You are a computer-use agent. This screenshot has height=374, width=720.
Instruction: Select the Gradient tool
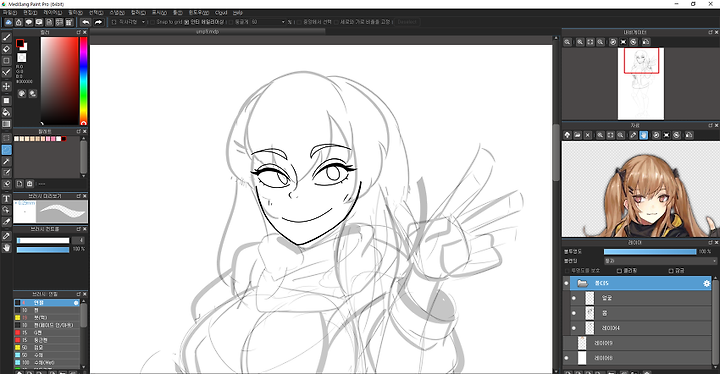click(6, 124)
